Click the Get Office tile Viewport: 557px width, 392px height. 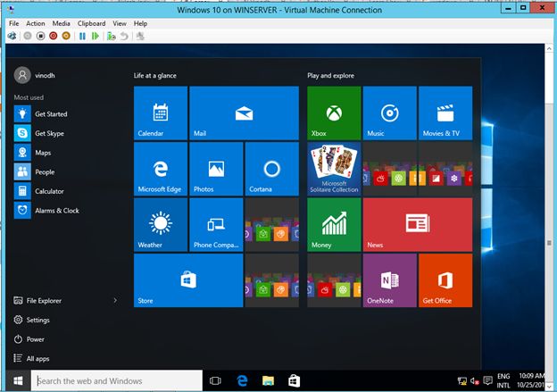445,280
